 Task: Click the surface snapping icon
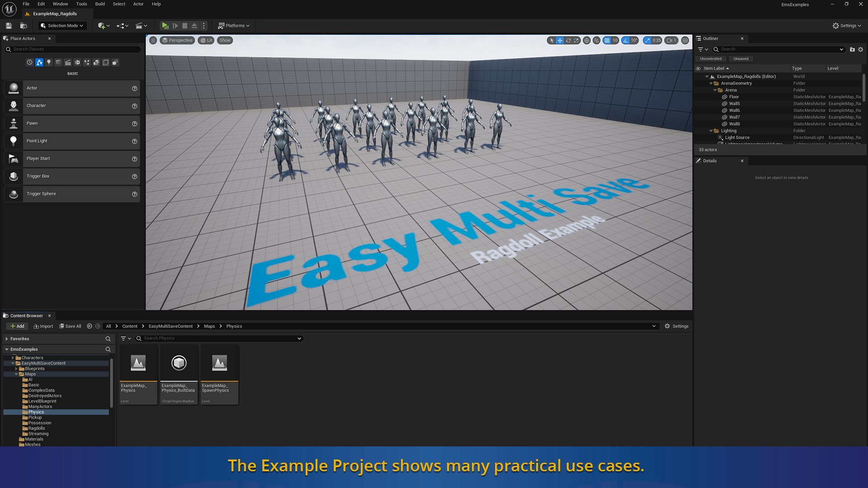(x=597, y=40)
